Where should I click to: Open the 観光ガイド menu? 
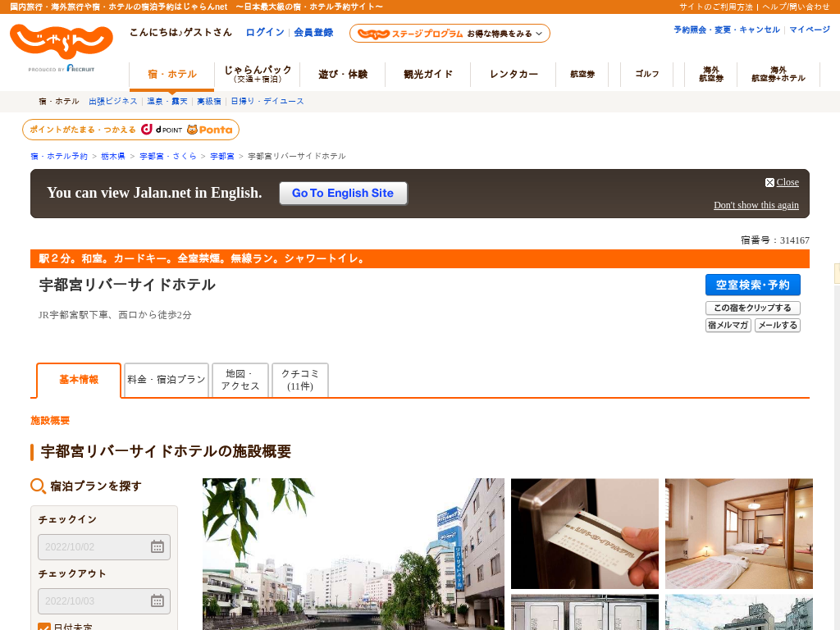point(428,75)
